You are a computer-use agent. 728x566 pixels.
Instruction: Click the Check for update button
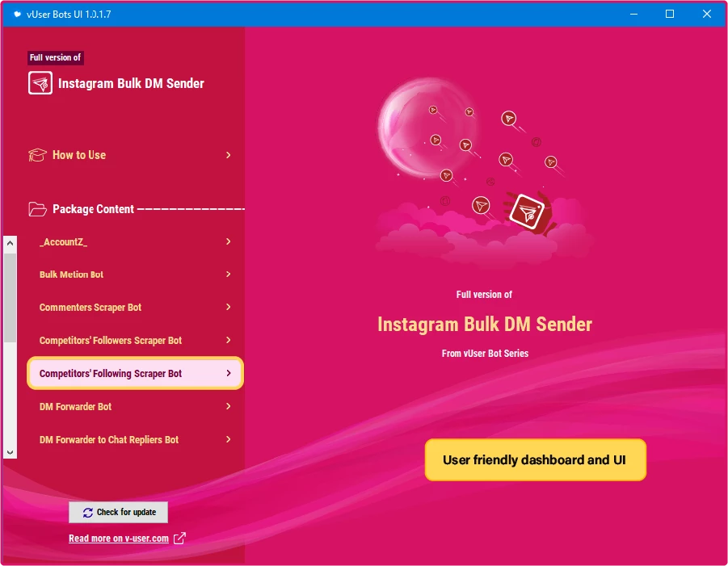click(119, 512)
